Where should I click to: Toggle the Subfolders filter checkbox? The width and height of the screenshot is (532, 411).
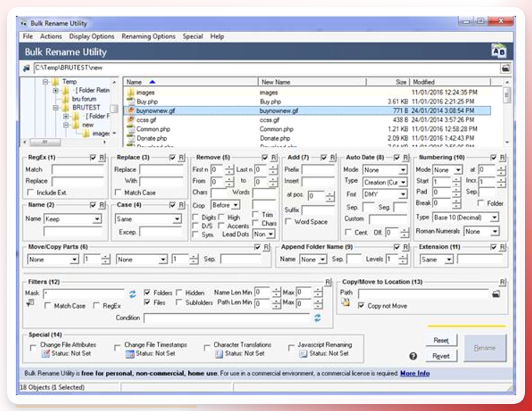pyautogui.click(x=179, y=302)
